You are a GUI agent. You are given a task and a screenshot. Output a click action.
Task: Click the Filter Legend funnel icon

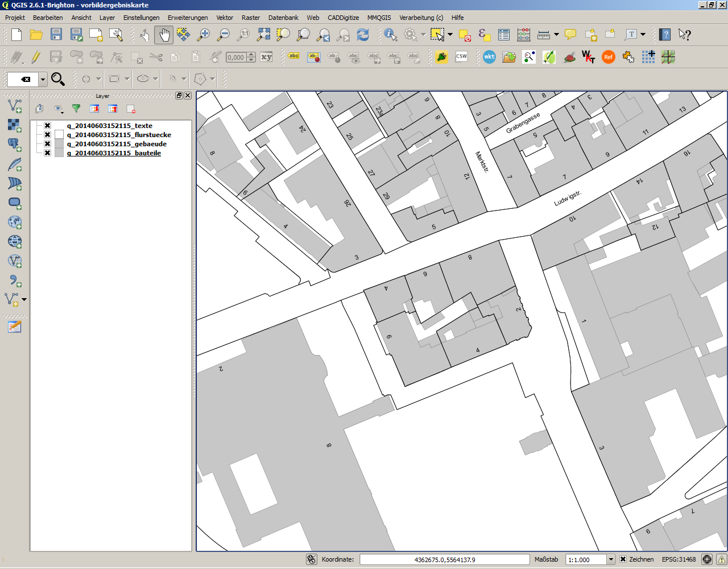76,109
